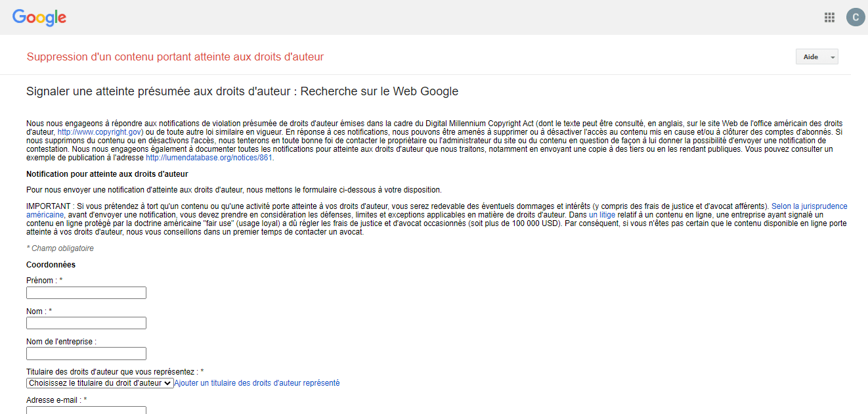
Task: Open the 'Selon la jurisprudence américaine' link
Action: pos(809,206)
